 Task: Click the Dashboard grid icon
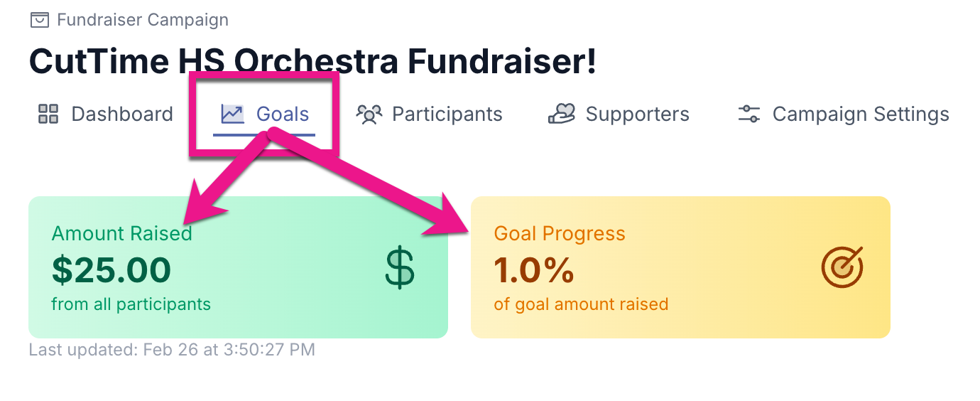click(48, 114)
